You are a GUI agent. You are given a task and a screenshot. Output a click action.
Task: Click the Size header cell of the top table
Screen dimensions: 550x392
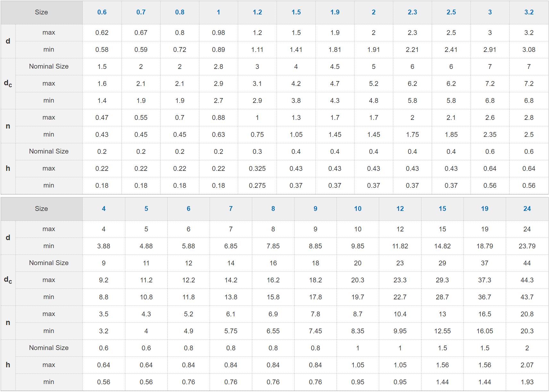[41, 12]
